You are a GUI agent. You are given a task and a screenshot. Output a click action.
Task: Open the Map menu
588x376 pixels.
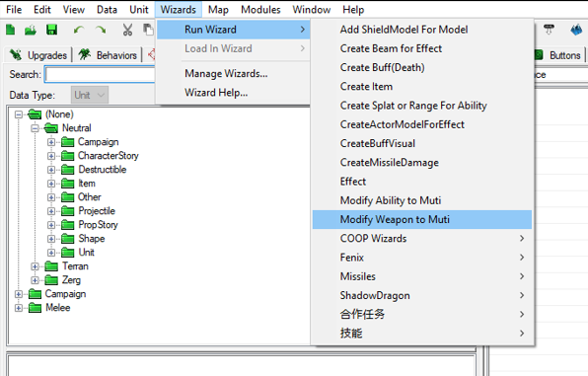218,10
